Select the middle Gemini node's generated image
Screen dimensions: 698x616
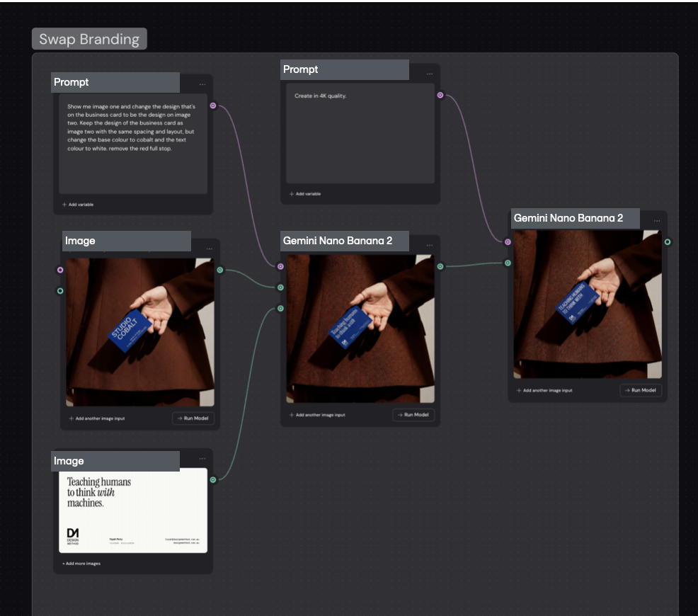click(x=360, y=329)
